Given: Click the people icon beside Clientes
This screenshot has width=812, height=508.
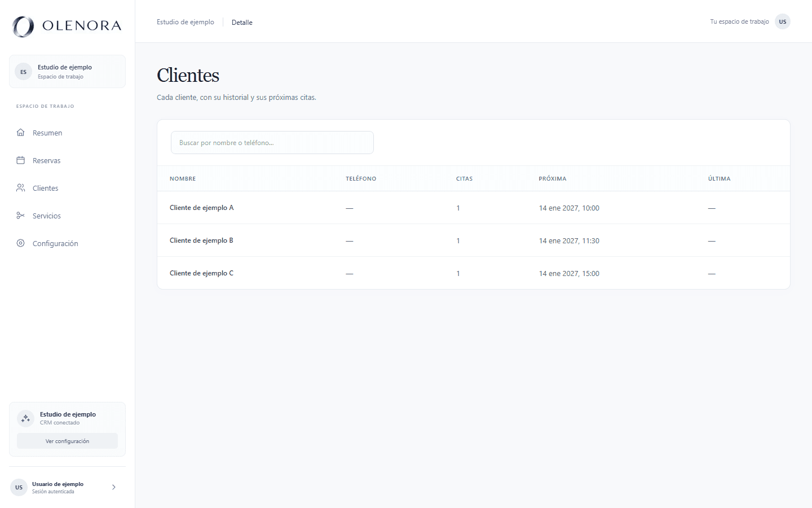Looking at the screenshot, I should (x=21, y=188).
